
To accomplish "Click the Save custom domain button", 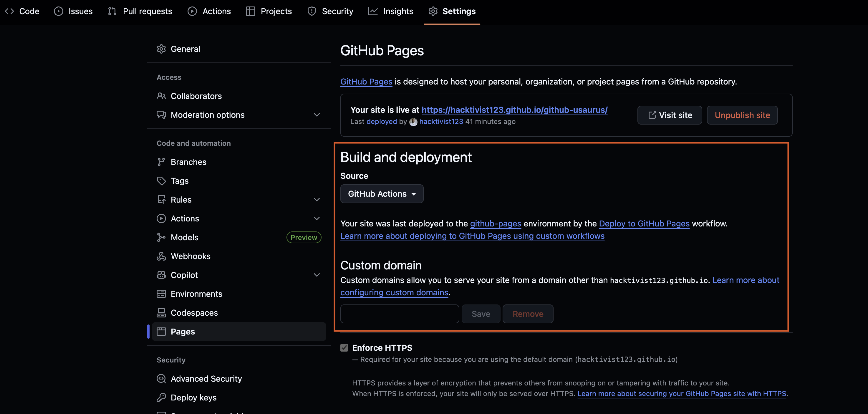I will tap(481, 314).
